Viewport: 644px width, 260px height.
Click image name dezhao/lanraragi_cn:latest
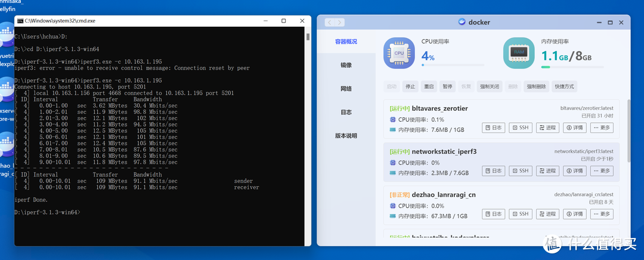pyautogui.click(x=584, y=194)
